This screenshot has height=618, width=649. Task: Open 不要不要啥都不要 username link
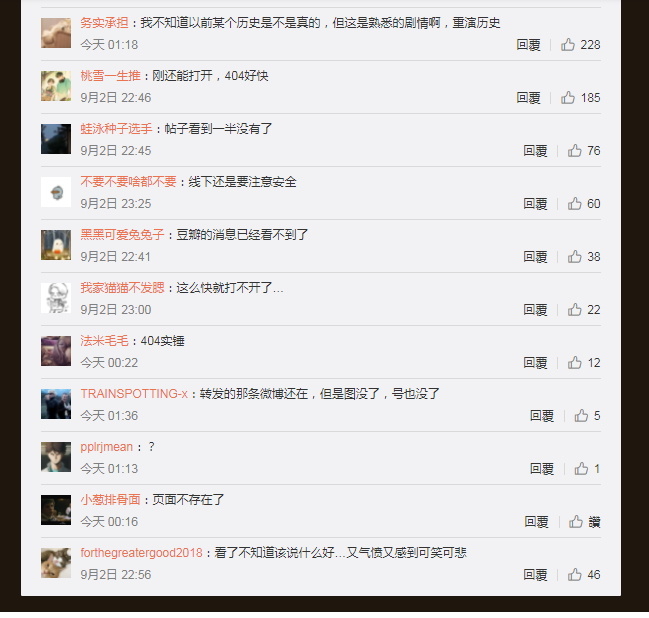128,181
